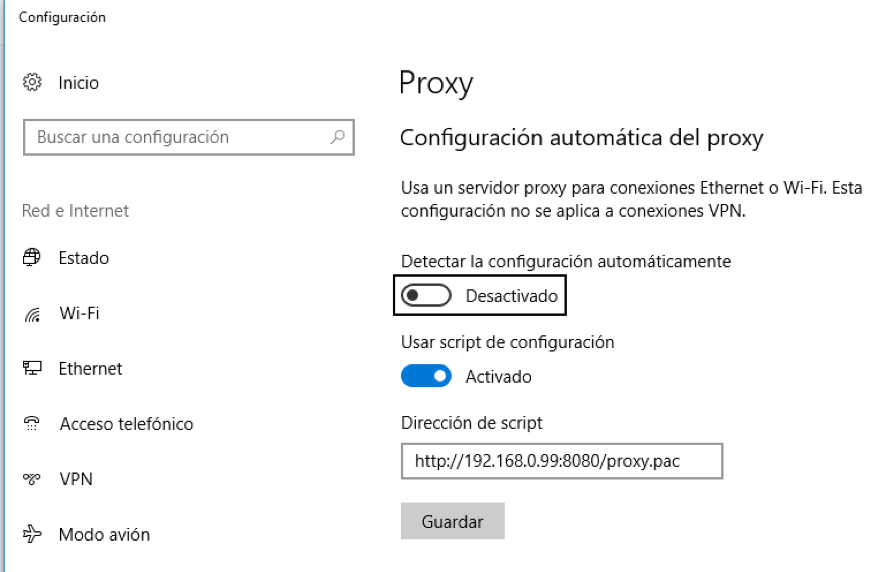Select the Modo avión airplane icon
The width and height of the screenshot is (885, 572).
coord(32,534)
